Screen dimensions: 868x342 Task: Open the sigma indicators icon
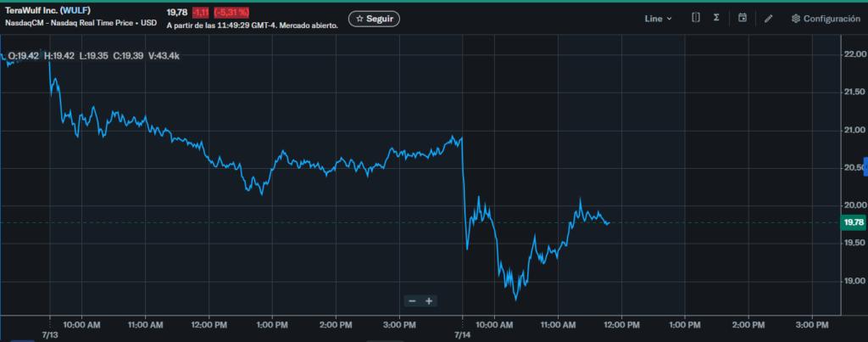[716, 18]
